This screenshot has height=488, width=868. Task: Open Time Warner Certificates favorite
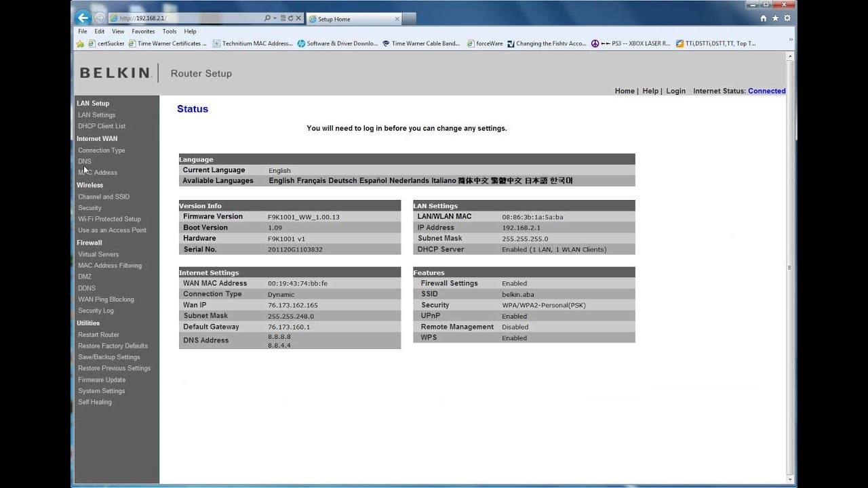(167, 43)
